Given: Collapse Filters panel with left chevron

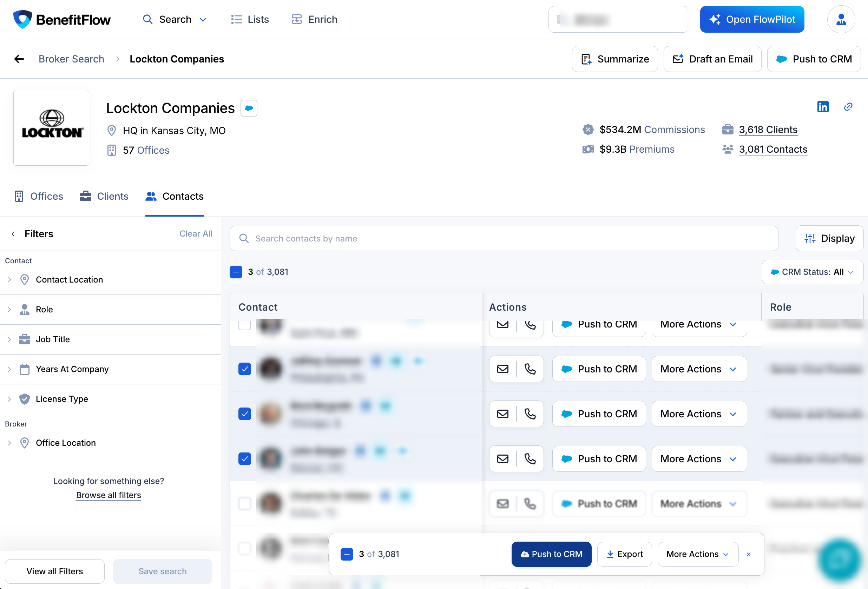Looking at the screenshot, I should pos(13,234).
